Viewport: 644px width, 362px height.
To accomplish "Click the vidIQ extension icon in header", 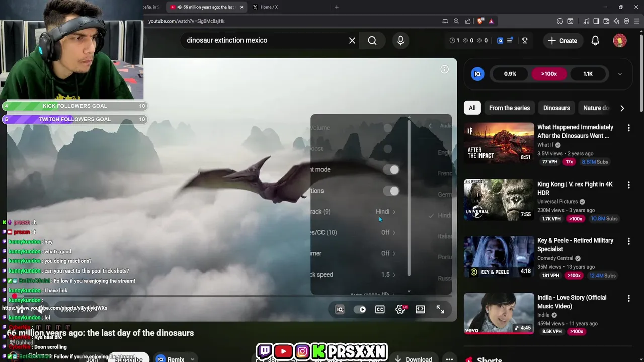I will (500, 40).
